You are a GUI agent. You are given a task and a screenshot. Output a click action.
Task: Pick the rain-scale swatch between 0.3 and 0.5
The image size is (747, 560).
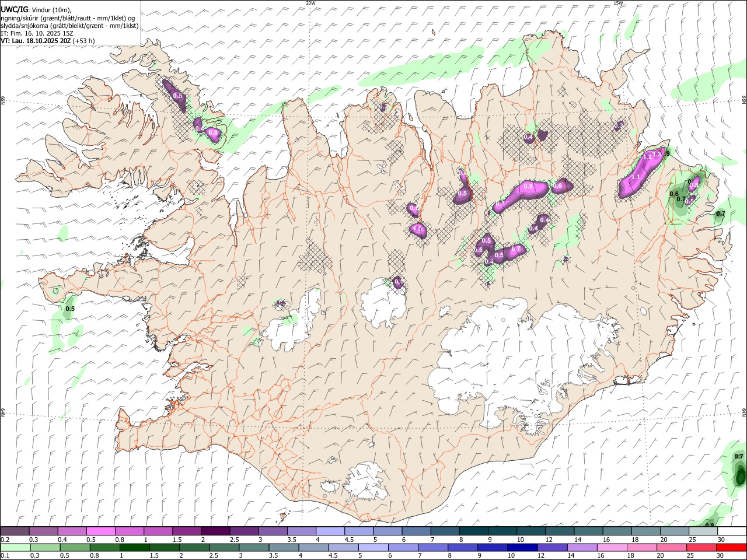[x=46, y=548]
